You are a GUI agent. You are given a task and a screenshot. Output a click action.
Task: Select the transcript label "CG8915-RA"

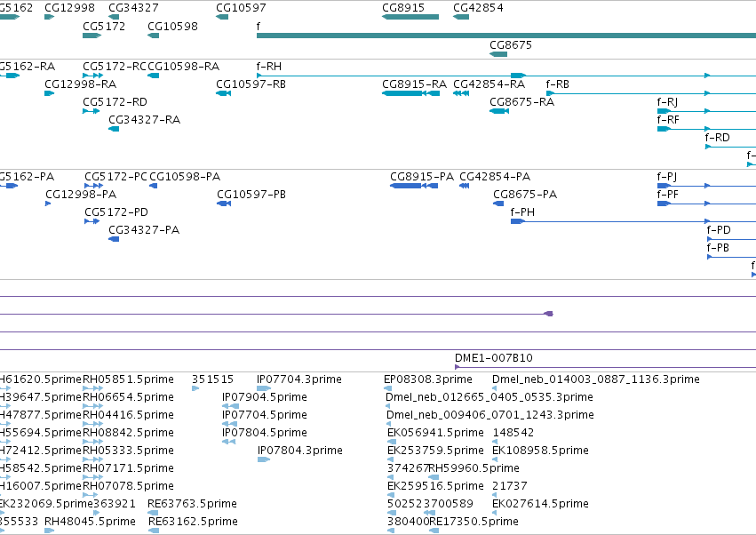coord(415,84)
